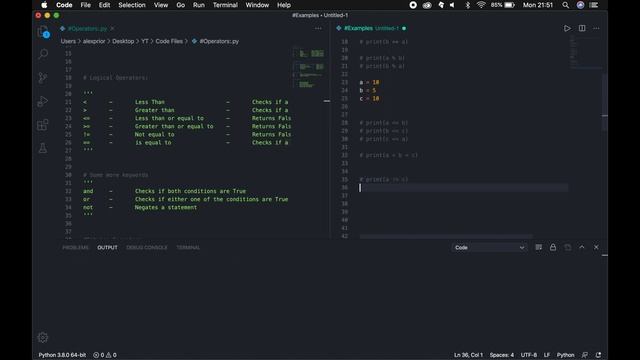This screenshot has height=360, width=640.
Task: Open the Selection menu
Action: [x=132, y=5]
